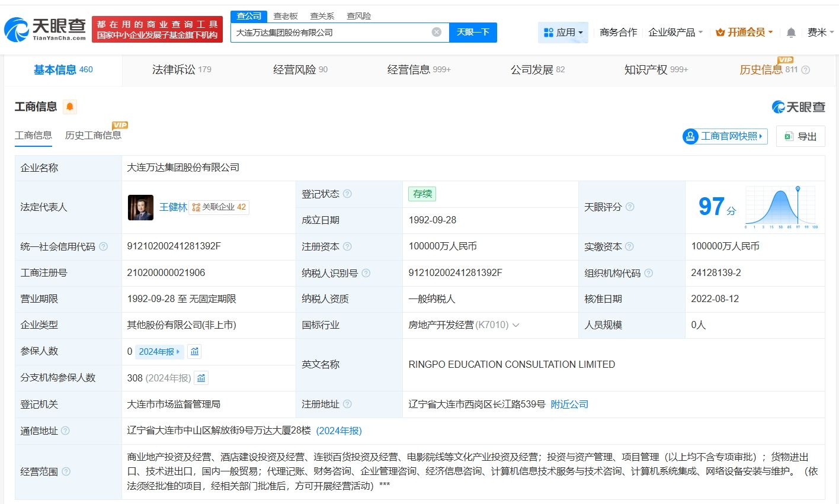Open chart icon next to 2024年报 参保人数
The height and width of the screenshot is (504, 839).
tap(194, 351)
